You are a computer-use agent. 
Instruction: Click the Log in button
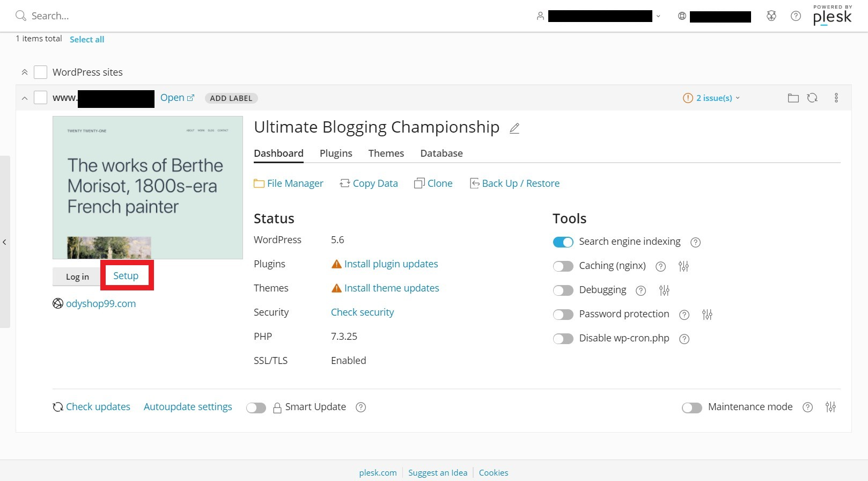click(77, 276)
